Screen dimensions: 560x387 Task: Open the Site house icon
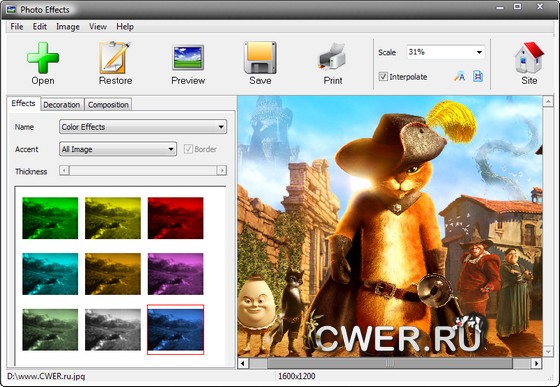(x=529, y=57)
